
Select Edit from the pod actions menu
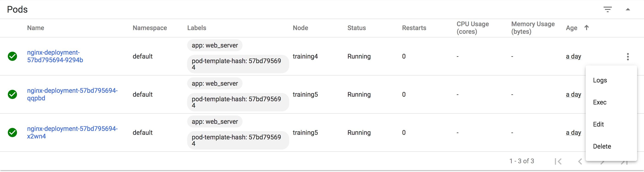tap(598, 124)
